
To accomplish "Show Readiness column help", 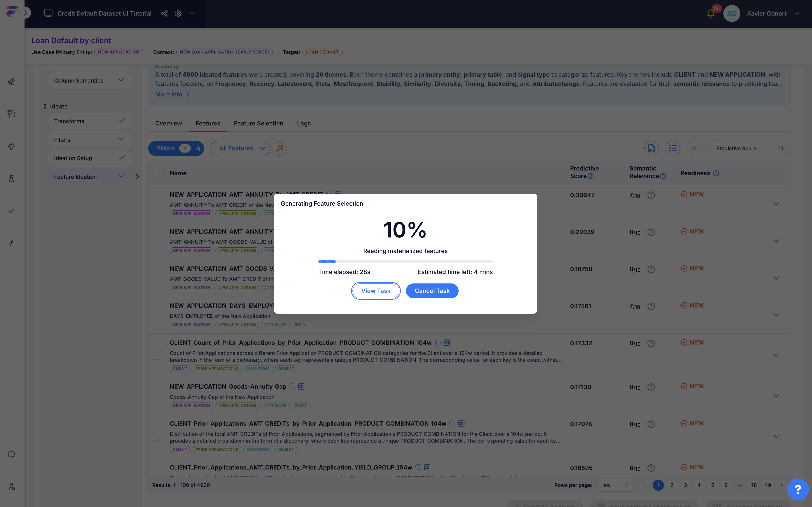I will point(716,173).
